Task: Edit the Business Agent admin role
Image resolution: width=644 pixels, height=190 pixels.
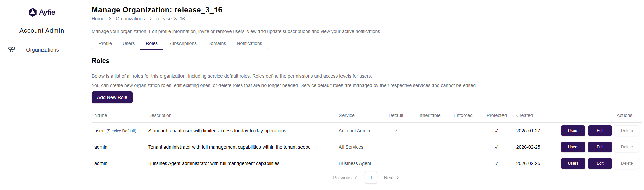Action: (x=600, y=163)
